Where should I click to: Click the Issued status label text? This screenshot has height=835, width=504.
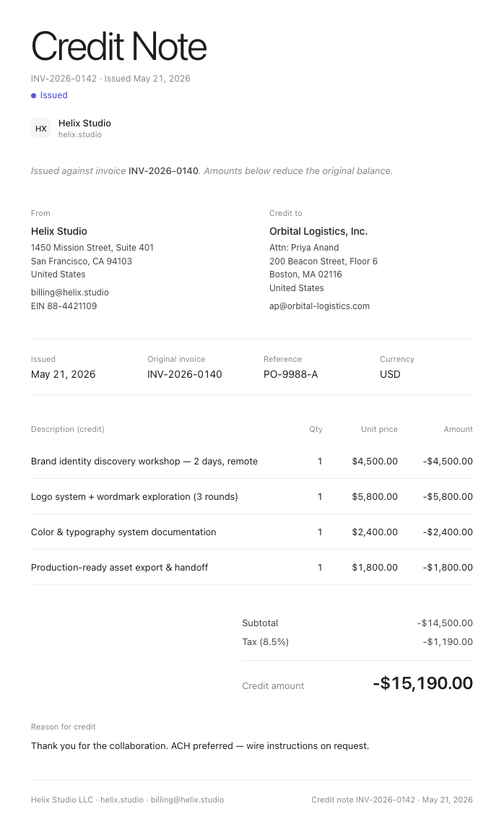pyautogui.click(x=53, y=95)
